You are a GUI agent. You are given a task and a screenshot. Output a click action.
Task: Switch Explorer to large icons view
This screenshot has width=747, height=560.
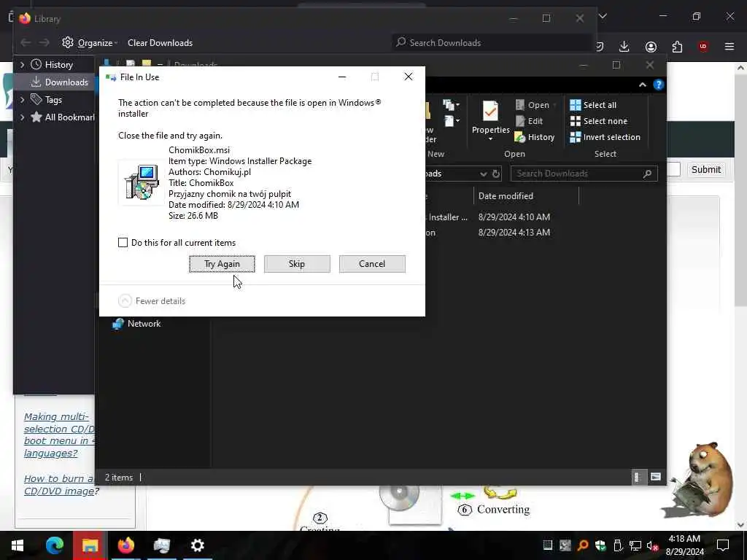(x=656, y=477)
